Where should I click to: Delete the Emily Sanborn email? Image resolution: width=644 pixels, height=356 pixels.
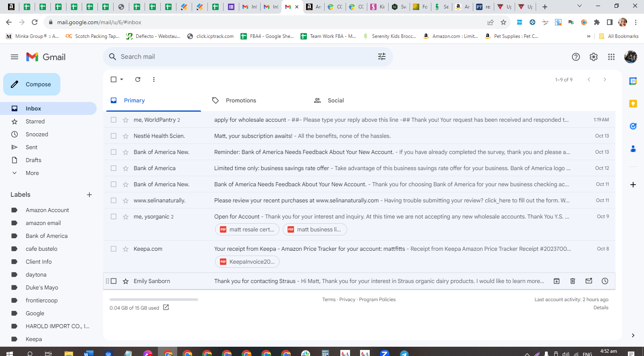[573, 281]
